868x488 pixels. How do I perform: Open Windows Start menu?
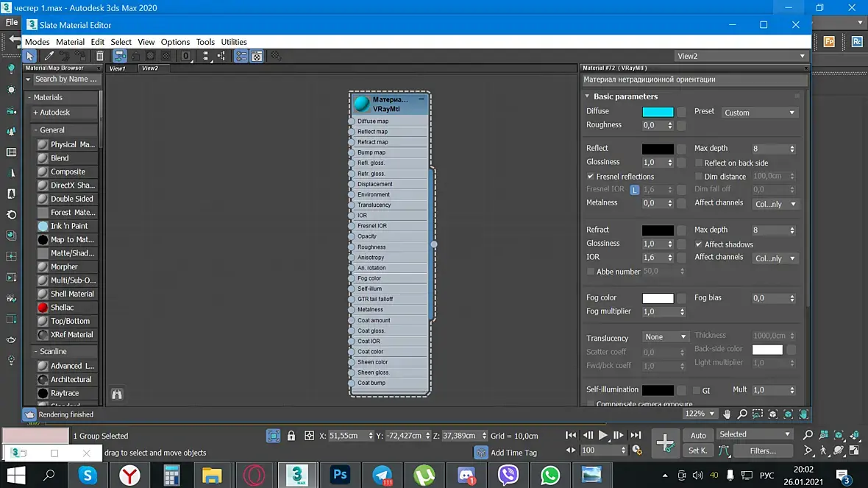16,475
